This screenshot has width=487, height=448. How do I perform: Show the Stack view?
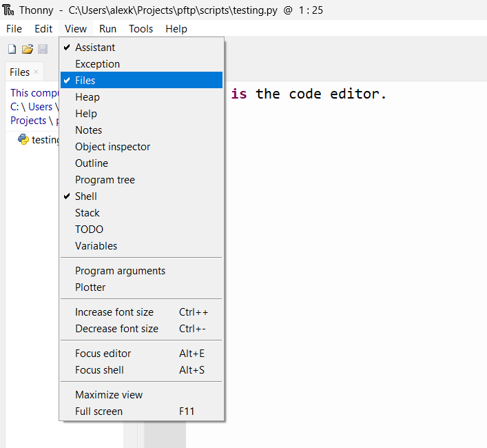click(141, 213)
